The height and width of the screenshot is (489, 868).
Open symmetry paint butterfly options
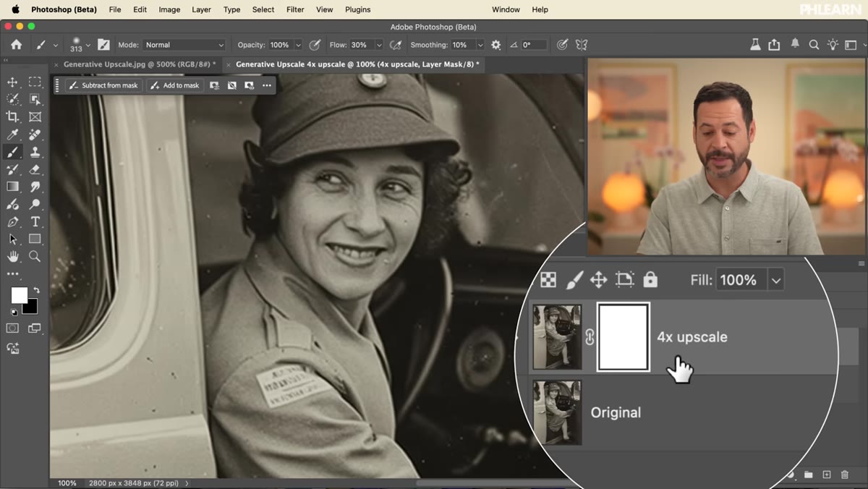click(x=581, y=45)
